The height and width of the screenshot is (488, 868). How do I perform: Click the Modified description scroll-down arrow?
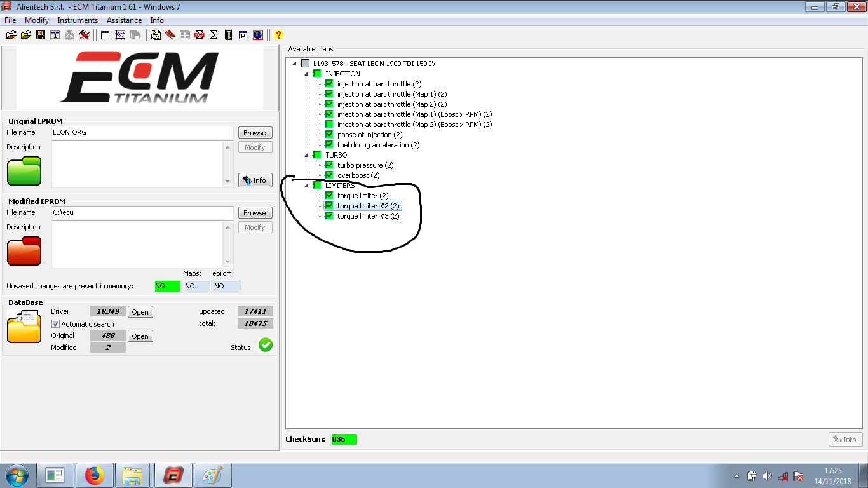click(228, 262)
